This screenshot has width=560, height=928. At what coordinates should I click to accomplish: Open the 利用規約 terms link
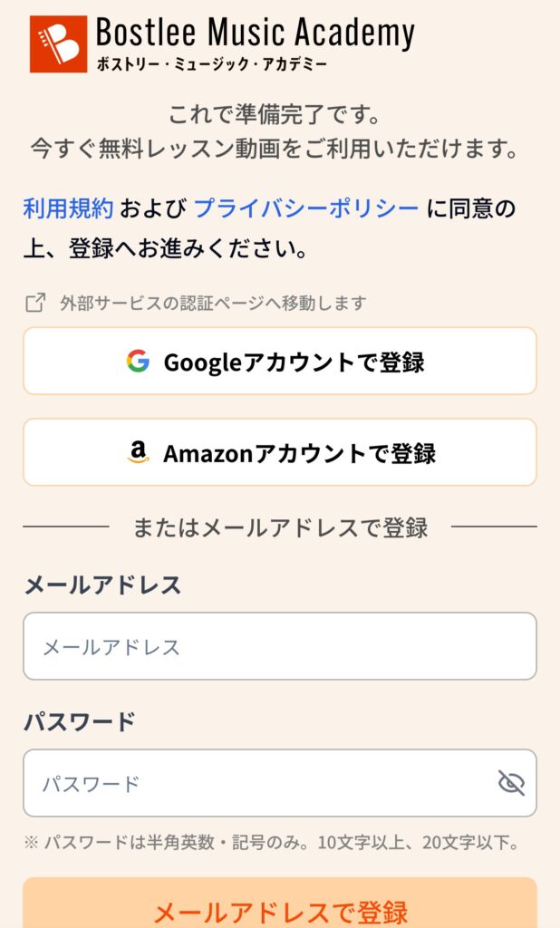pyautogui.click(x=68, y=208)
